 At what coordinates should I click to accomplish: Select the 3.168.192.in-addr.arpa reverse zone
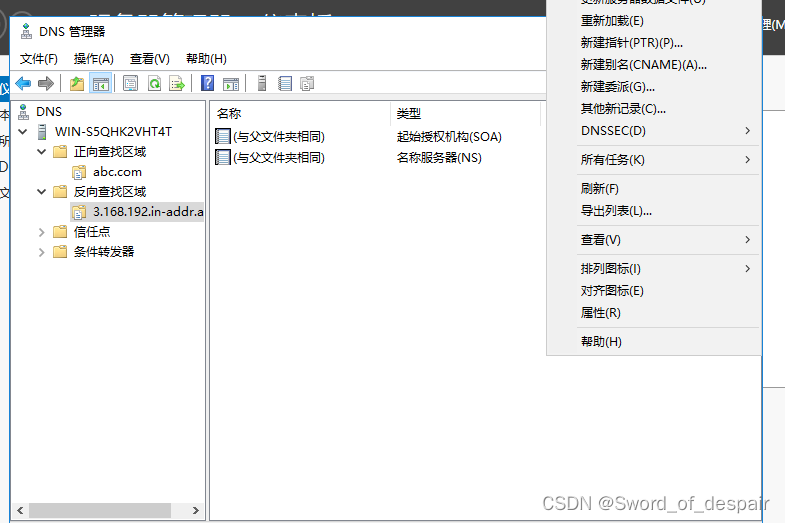pos(148,212)
